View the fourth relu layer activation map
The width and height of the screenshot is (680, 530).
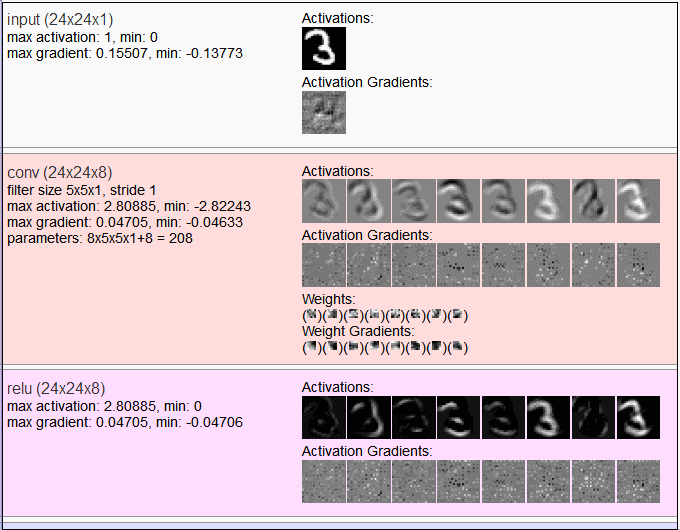click(459, 417)
